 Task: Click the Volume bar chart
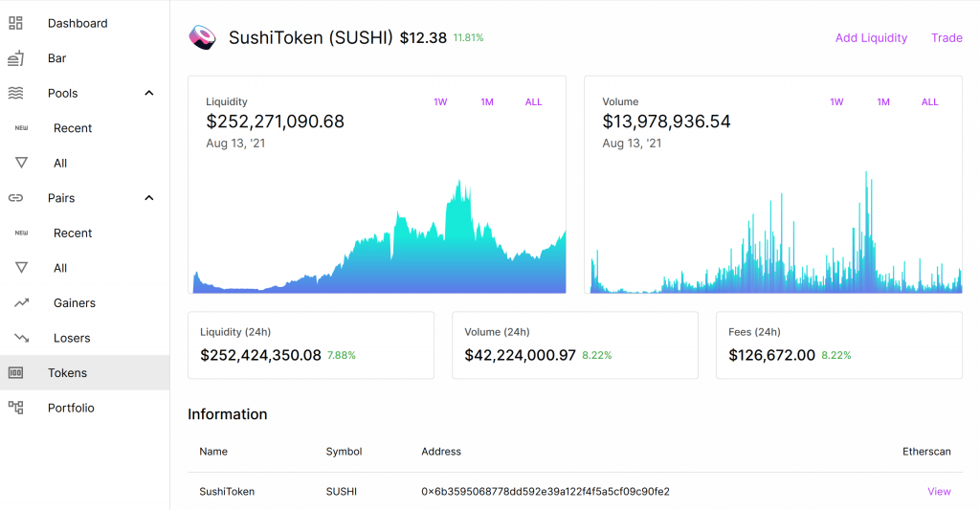click(775, 232)
